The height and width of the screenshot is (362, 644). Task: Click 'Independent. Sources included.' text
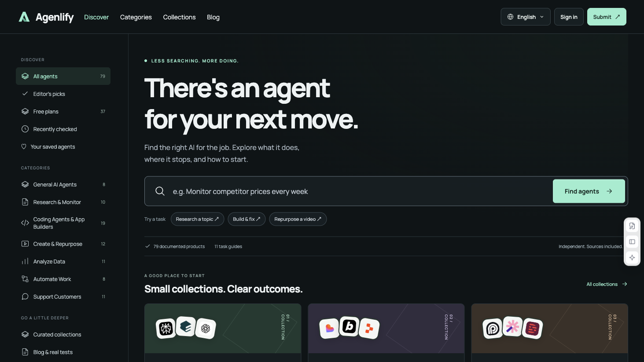590,246
